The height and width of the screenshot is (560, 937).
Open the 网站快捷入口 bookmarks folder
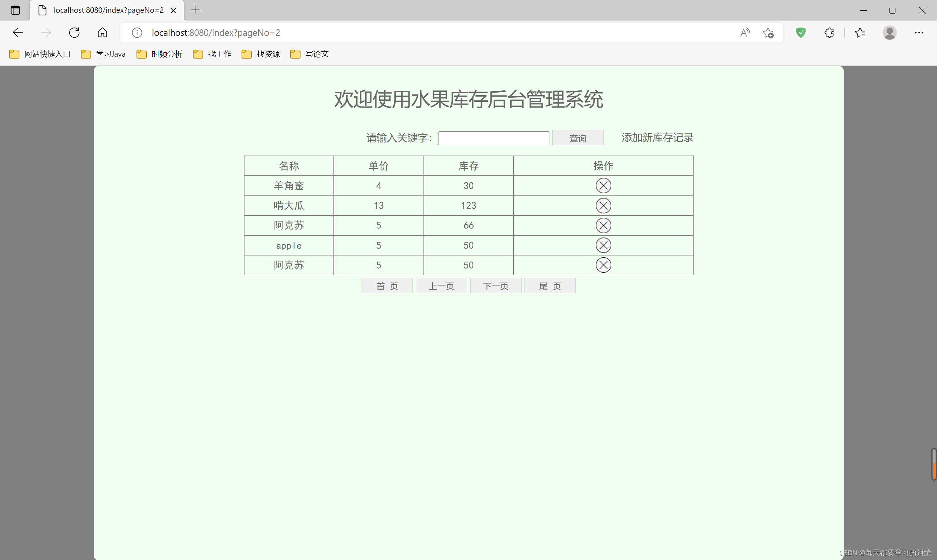pos(40,54)
